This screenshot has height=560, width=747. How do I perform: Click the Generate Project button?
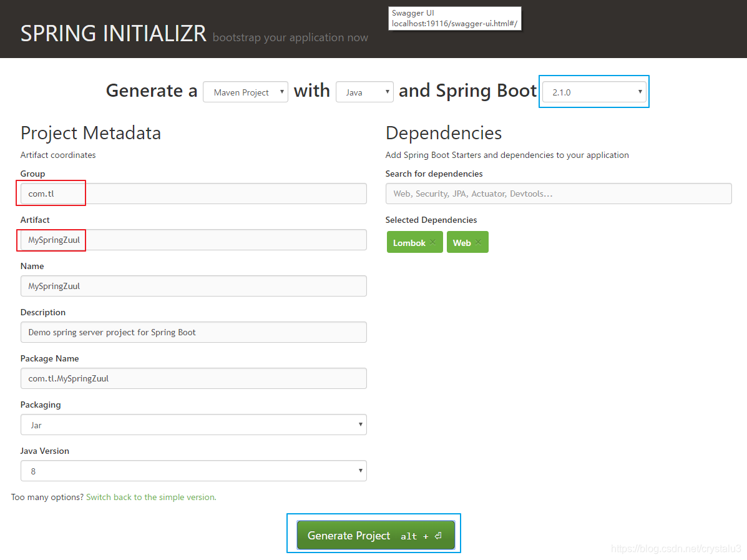(376, 535)
